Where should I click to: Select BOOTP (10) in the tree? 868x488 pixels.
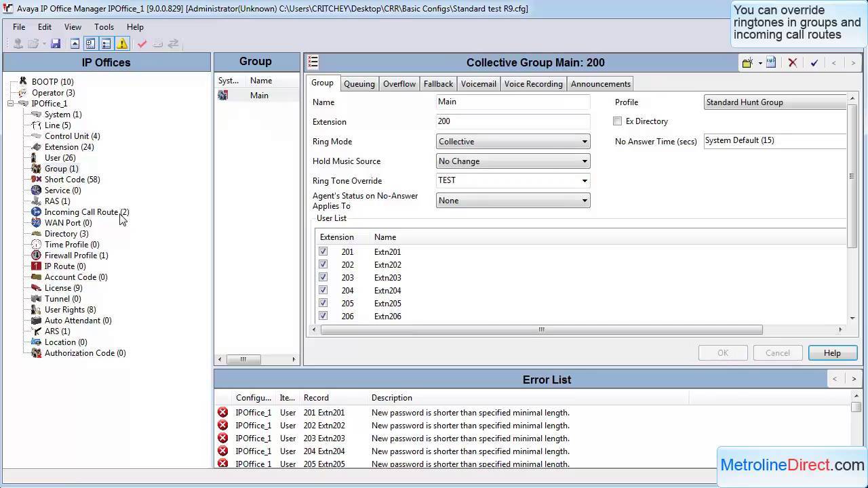pos(52,82)
